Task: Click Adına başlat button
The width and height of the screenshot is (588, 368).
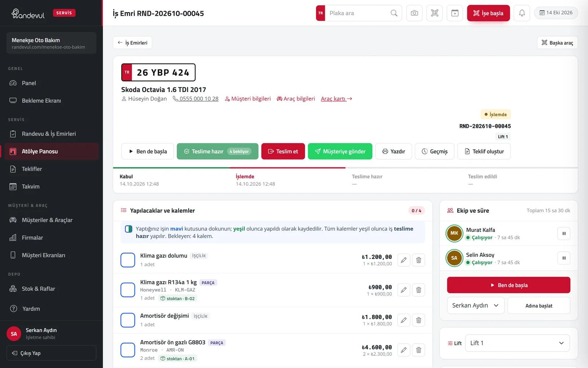Action: coord(539,305)
